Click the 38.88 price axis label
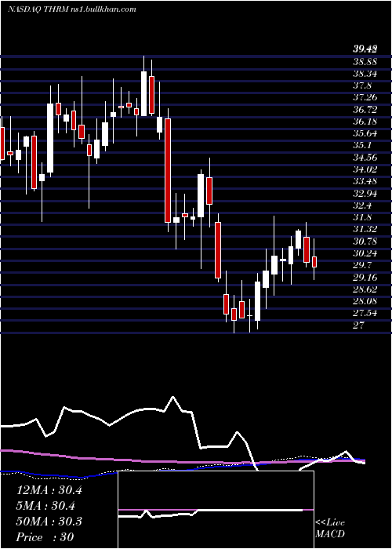 point(365,62)
